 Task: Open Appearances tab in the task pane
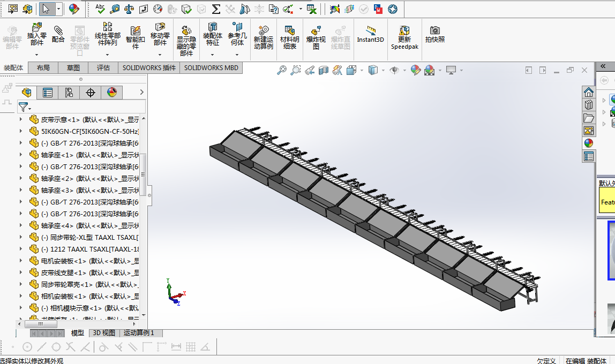(588, 143)
